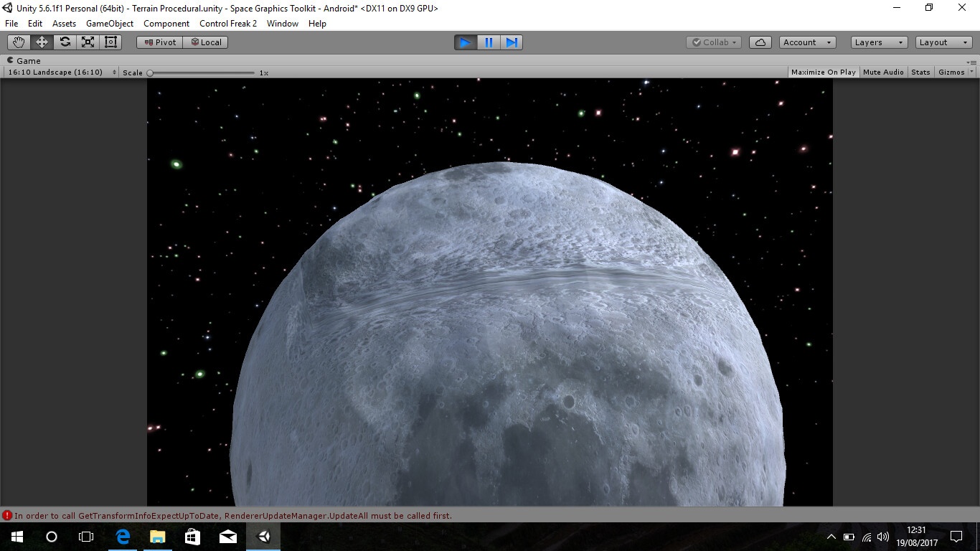Viewport: 980px width, 551px height.
Task: Toggle Maximize On Play for the Game view
Action: pos(823,72)
